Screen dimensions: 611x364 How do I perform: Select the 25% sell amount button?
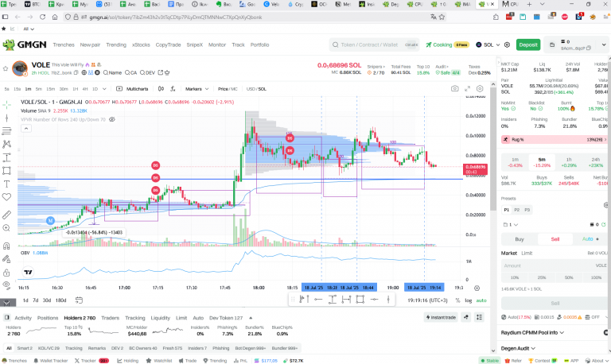pos(542,277)
